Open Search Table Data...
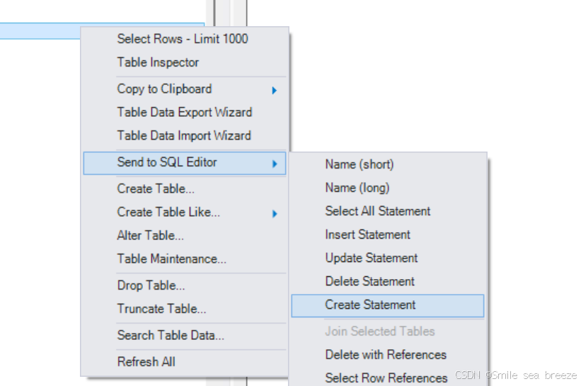 [x=171, y=335]
